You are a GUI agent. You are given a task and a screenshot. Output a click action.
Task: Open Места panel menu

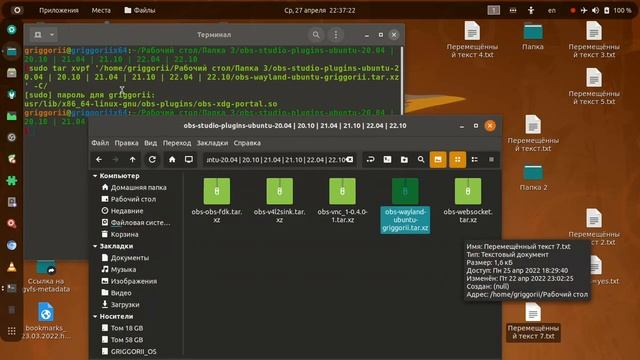101,10
